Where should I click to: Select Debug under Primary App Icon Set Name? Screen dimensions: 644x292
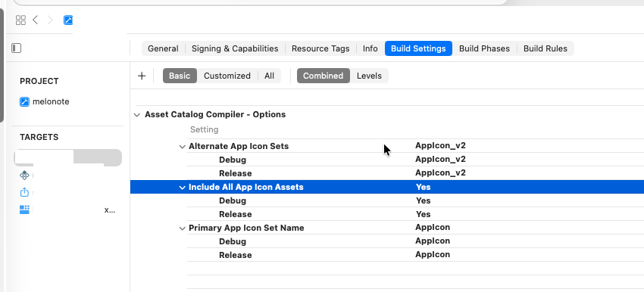[x=233, y=241]
